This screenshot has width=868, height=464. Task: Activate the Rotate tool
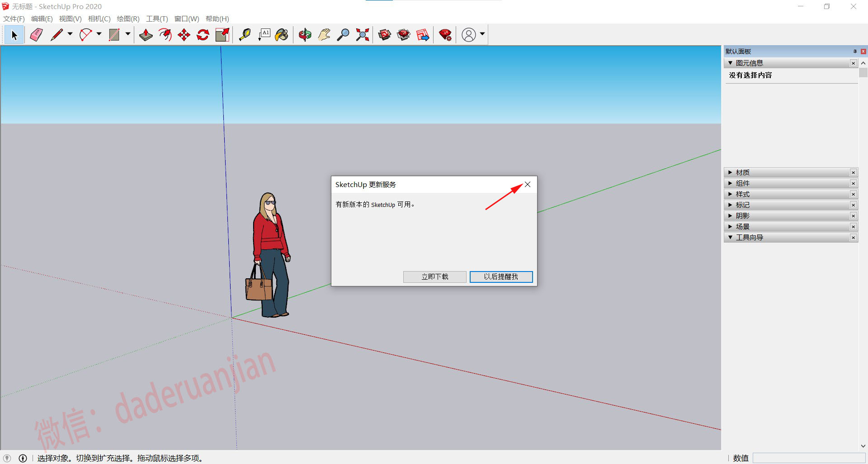pos(203,35)
